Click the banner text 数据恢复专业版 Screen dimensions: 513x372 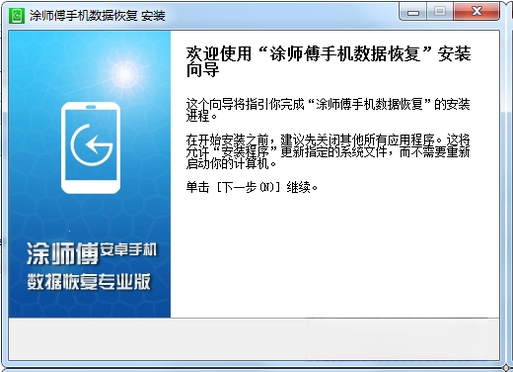(89, 282)
